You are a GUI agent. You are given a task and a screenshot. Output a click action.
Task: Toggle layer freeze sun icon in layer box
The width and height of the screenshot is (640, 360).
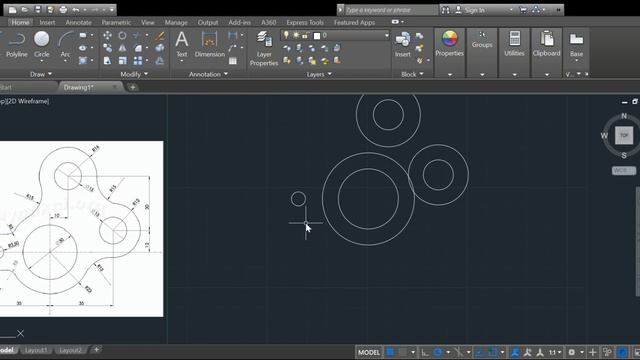pyautogui.click(x=296, y=35)
